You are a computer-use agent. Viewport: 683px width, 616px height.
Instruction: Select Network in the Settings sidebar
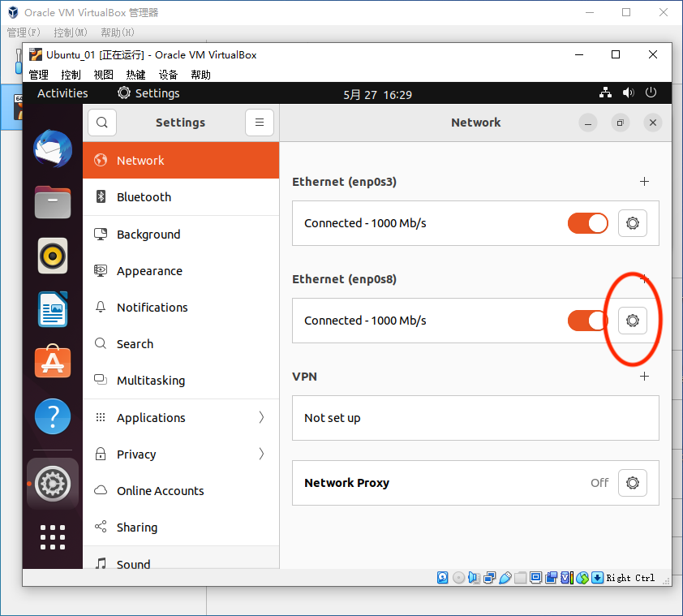pos(181,161)
